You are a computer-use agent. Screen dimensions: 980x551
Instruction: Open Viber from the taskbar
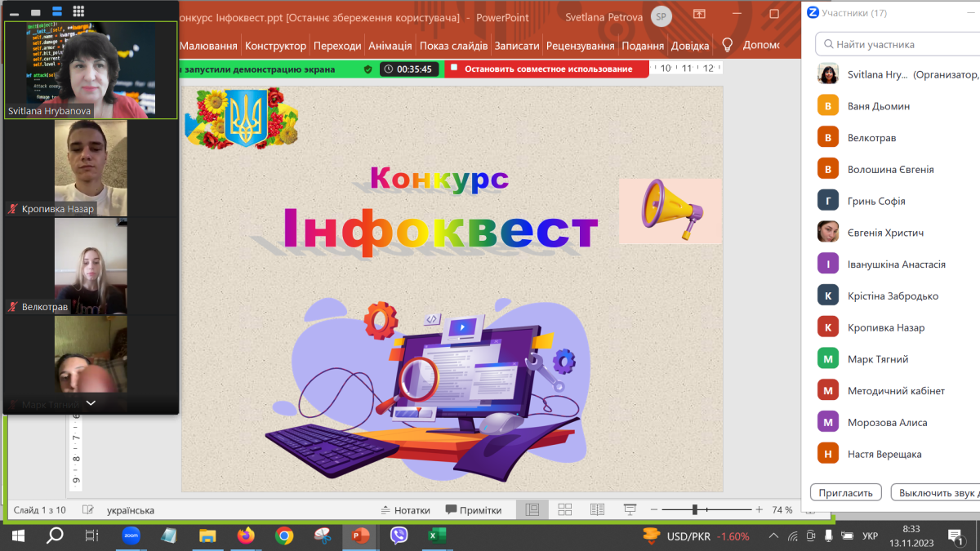[x=399, y=535]
